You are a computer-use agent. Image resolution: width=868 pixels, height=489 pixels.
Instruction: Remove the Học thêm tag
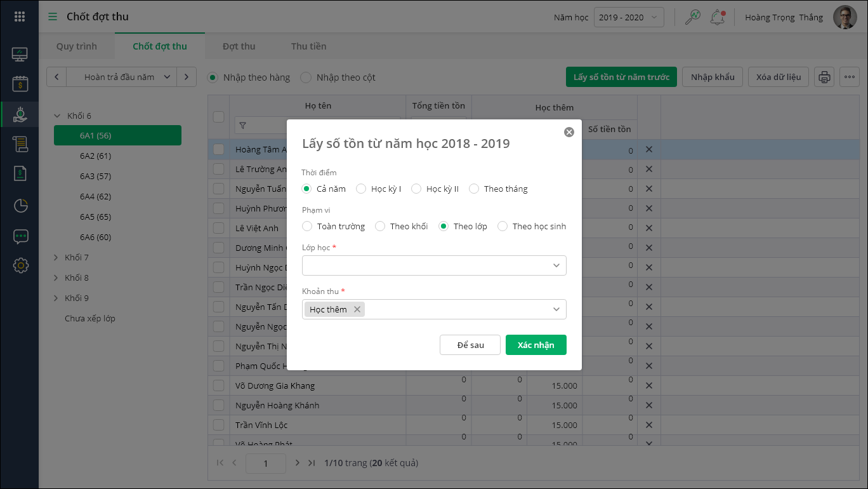point(357,309)
